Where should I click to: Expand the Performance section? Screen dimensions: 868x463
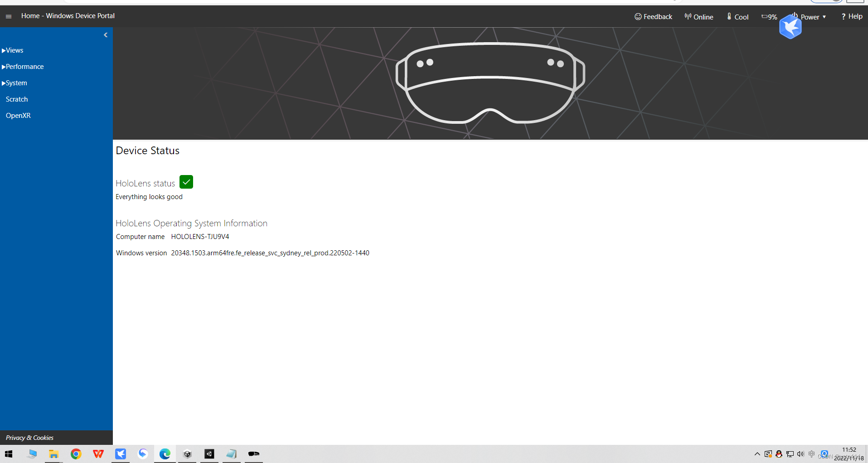coord(24,66)
